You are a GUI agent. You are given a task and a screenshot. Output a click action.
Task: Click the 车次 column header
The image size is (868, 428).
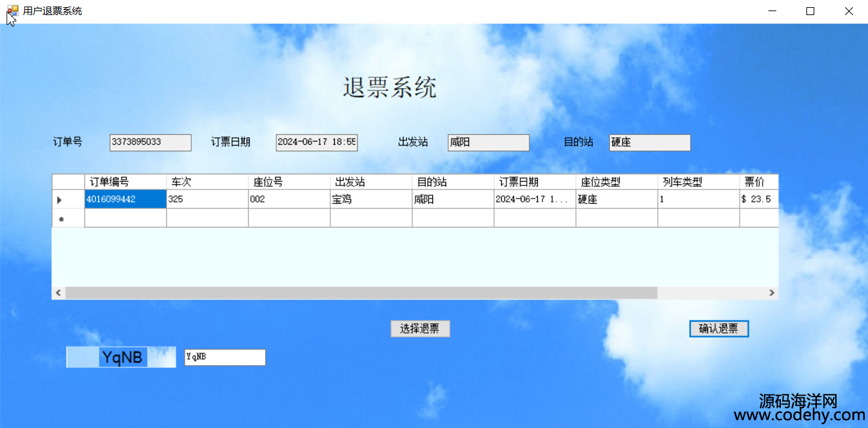[x=207, y=182]
